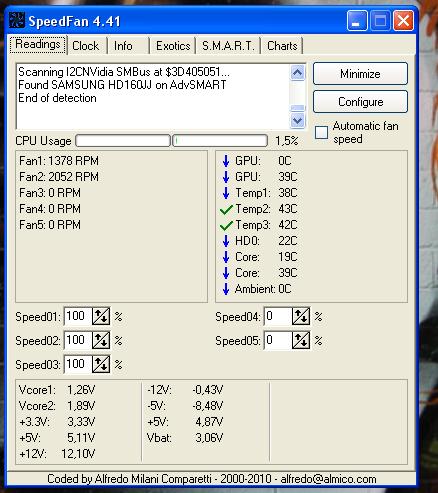Click the down arrow icon beside GPU 0C
Screen dimensions: 438x493
[226, 161]
